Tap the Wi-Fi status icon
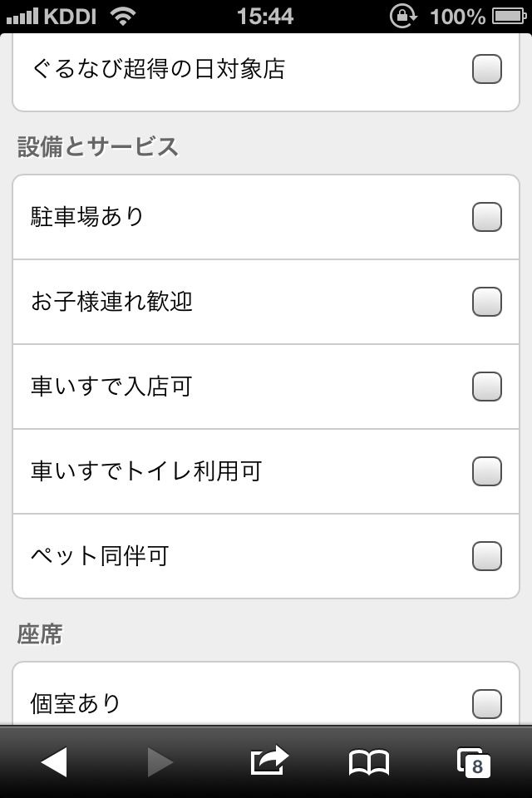The width and height of the screenshot is (532, 798). pyautogui.click(x=123, y=16)
